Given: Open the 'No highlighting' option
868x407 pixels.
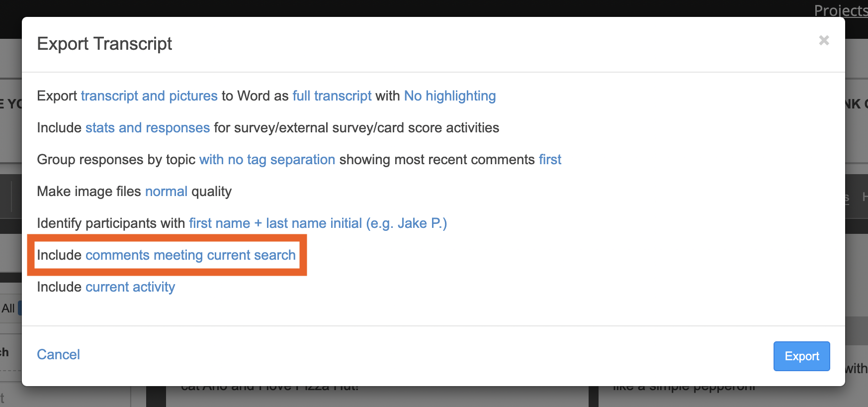Looking at the screenshot, I should (449, 96).
